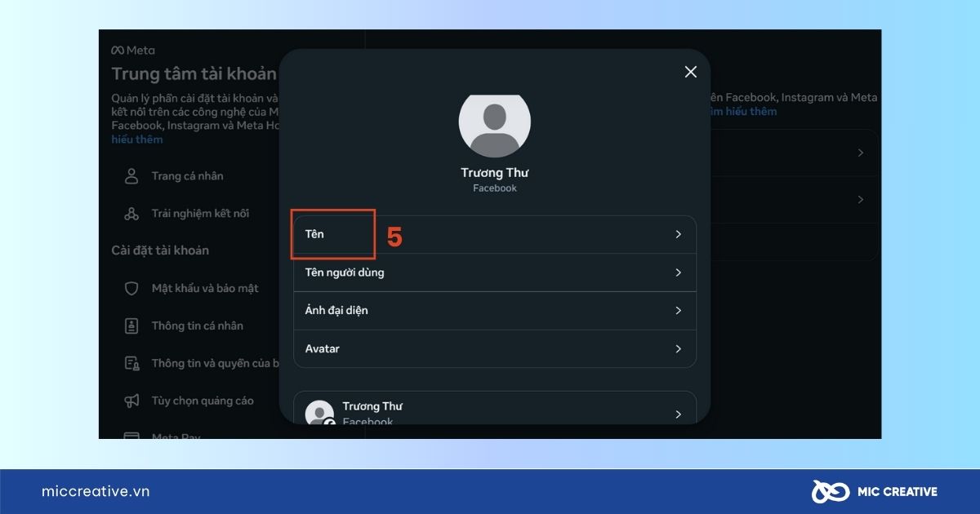Expand the Tên người dùng row chevron
The width and height of the screenshot is (980, 514).
tap(678, 273)
